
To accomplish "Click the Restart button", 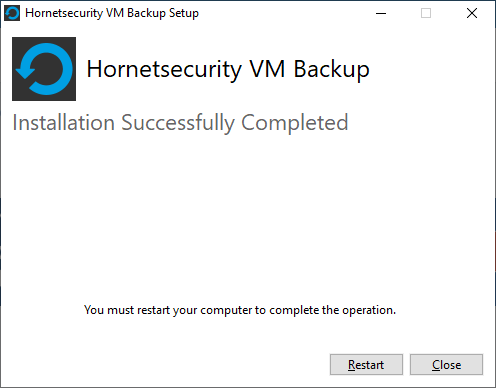I will point(366,364).
